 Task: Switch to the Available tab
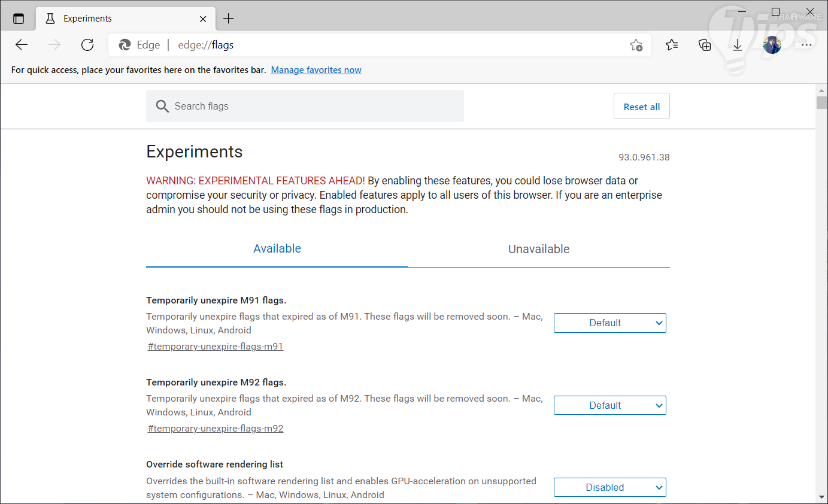[x=277, y=249]
